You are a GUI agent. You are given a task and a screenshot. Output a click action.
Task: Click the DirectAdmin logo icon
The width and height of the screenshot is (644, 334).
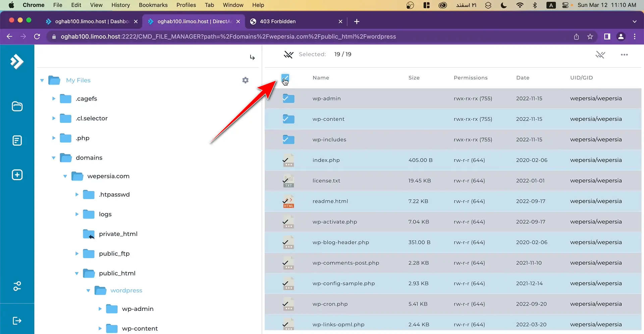[x=17, y=62]
